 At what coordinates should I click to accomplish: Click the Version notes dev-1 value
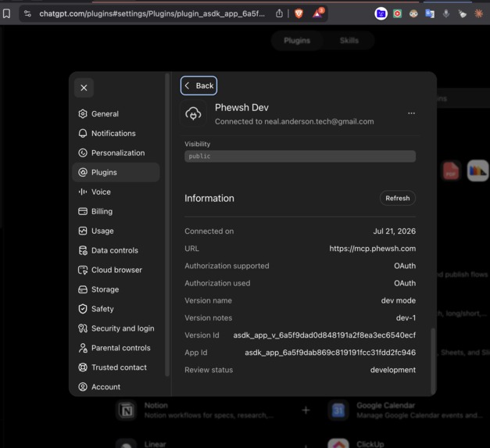[x=406, y=318]
